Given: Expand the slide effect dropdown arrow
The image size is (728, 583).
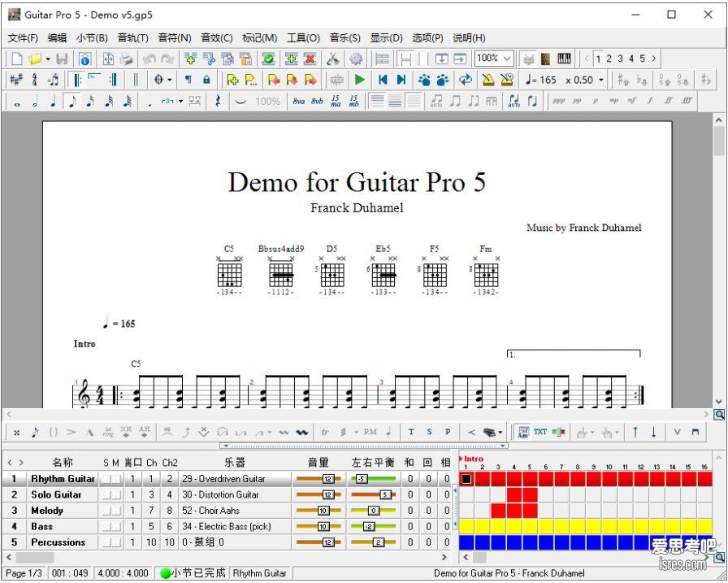Looking at the screenshot, I should [270, 433].
